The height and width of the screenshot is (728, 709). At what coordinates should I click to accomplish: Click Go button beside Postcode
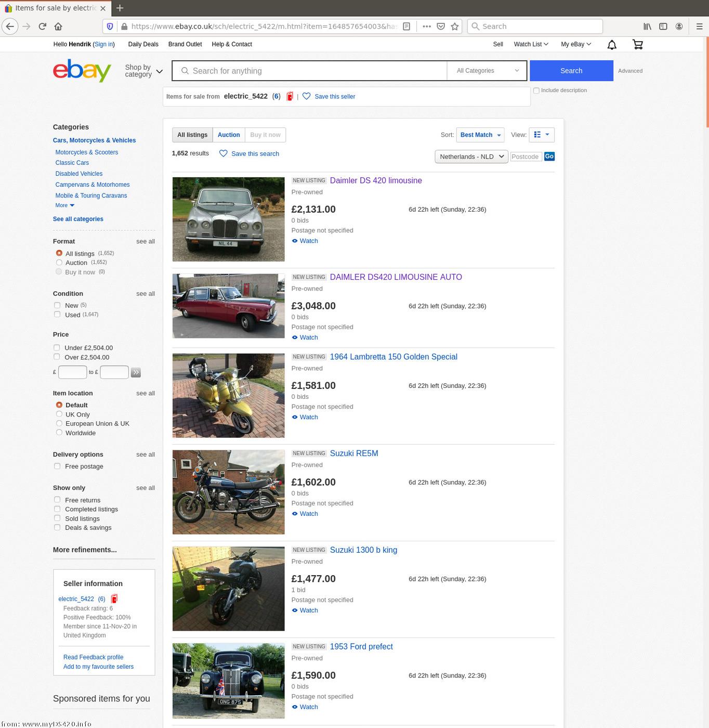click(549, 157)
